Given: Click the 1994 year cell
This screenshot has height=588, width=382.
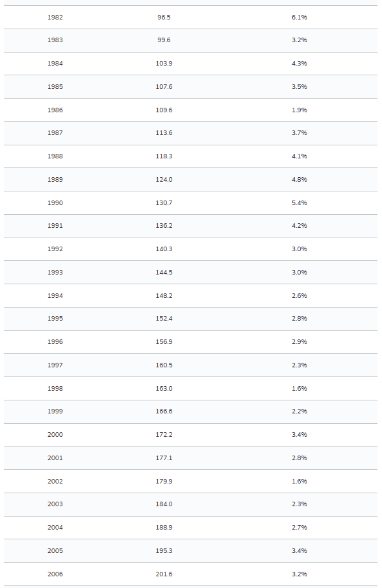Looking at the screenshot, I should tap(55, 295).
